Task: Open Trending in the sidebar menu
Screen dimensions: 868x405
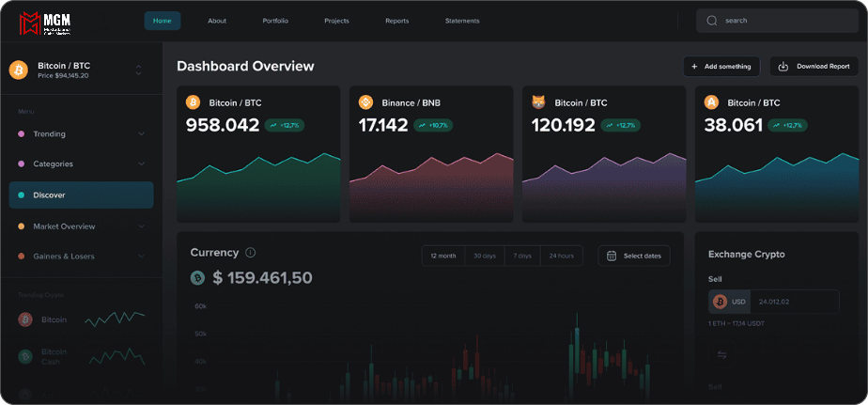Action: (82, 134)
